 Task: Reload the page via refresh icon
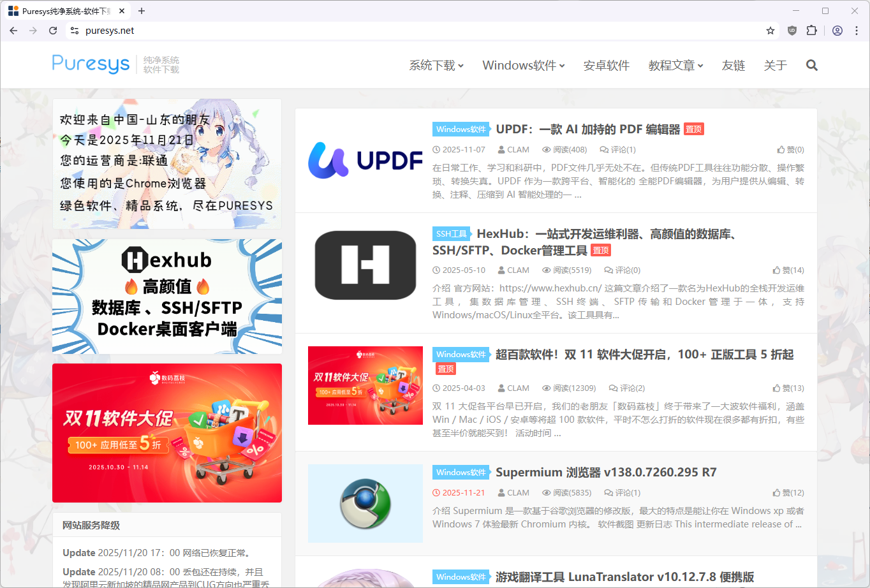point(53,30)
